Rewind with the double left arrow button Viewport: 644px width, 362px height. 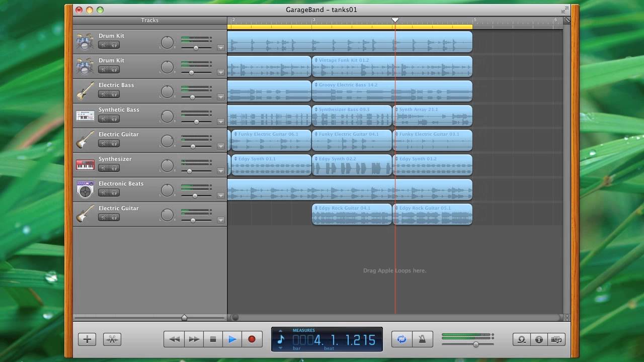tap(174, 339)
